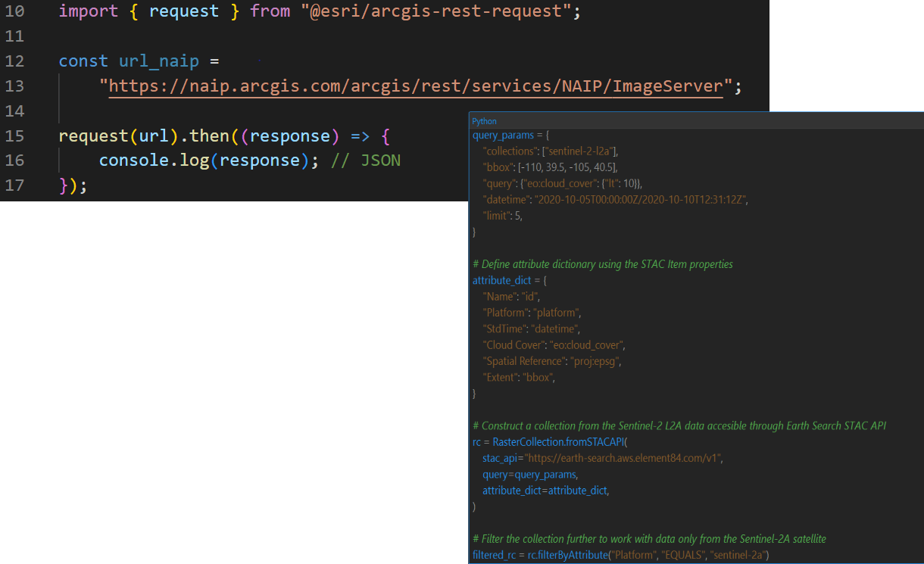Click the "query=query_params," argument
Image resolution: width=924 pixels, height=564 pixels.
(x=530, y=474)
